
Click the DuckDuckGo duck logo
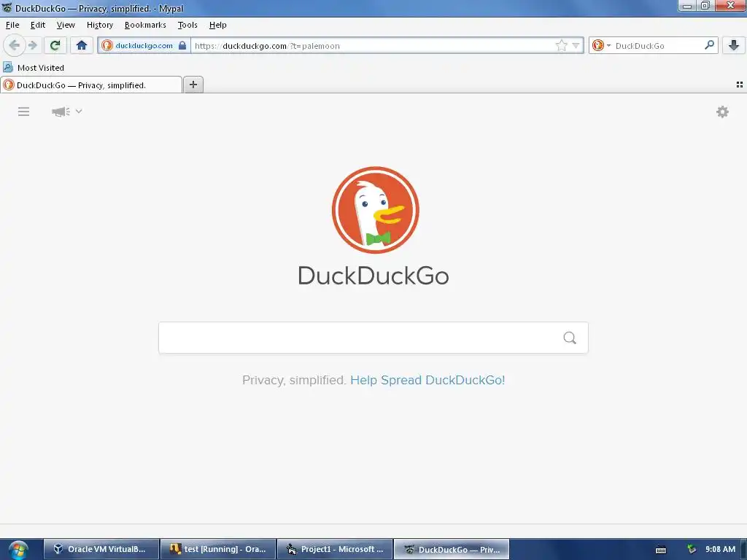point(375,210)
